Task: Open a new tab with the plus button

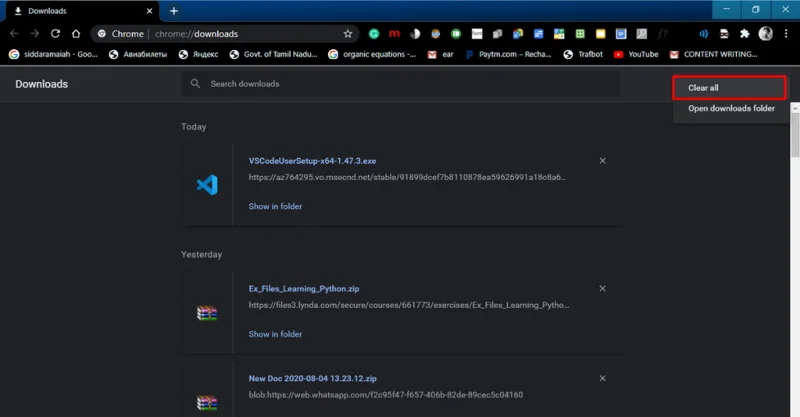Action: tap(174, 11)
